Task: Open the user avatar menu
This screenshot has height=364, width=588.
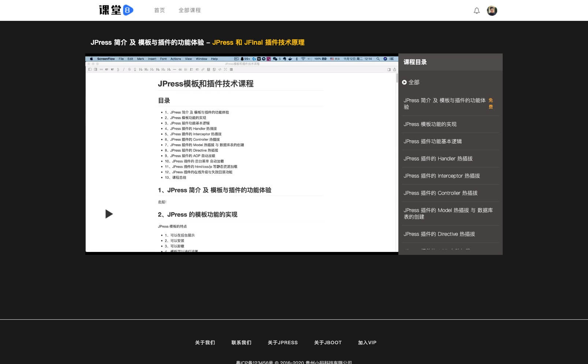Action: (x=492, y=11)
